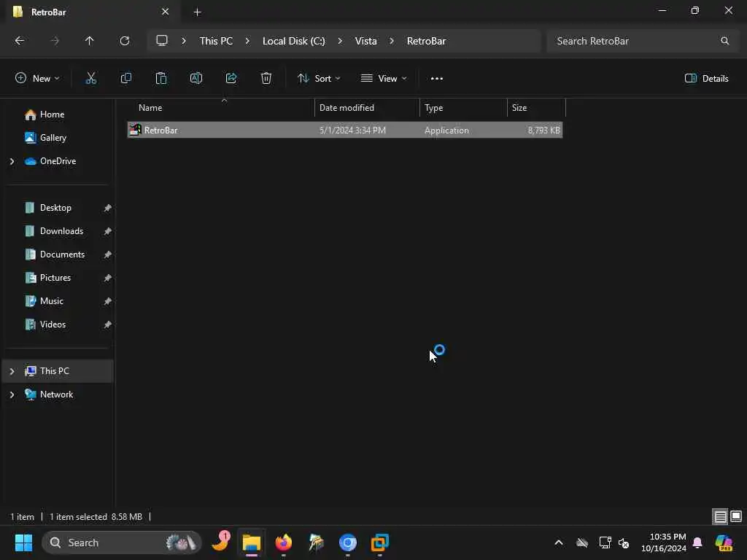Image resolution: width=747 pixels, height=560 pixels.
Task: Unpin Documents from Quick access
Action: 108,254
